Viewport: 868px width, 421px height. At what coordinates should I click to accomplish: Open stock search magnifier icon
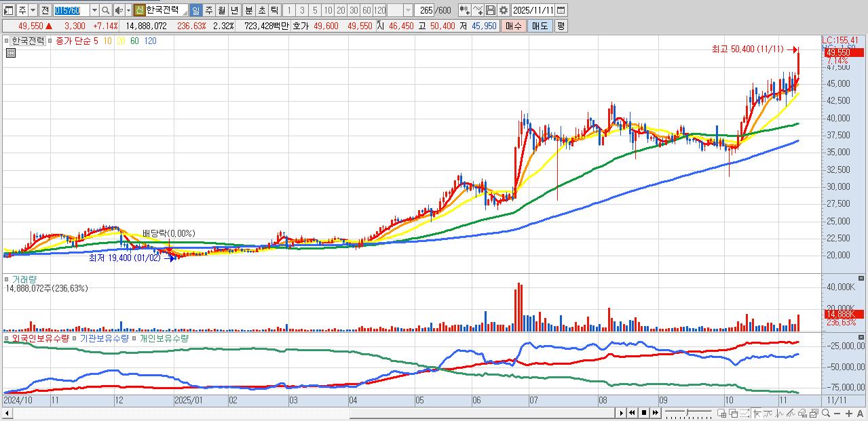point(106,10)
